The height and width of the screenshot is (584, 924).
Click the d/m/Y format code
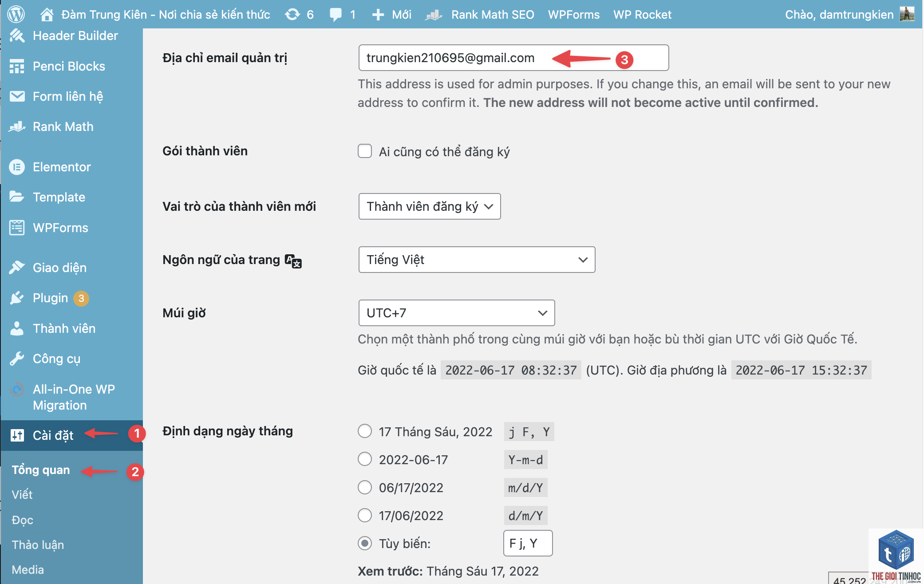point(525,516)
